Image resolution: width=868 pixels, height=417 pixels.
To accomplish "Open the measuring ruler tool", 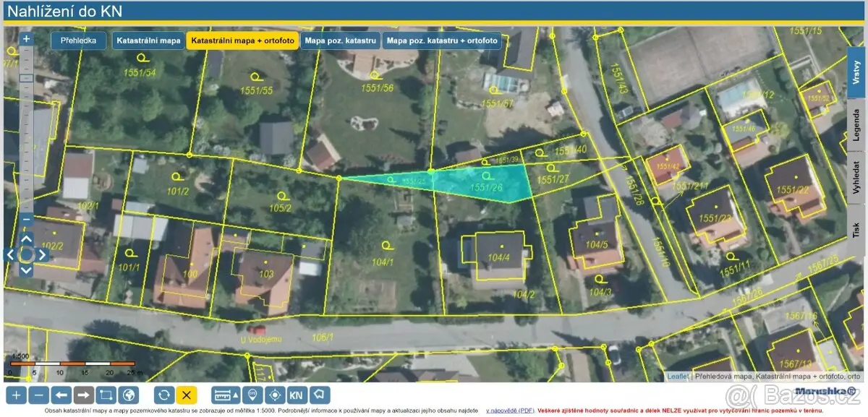I will click(226, 395).
